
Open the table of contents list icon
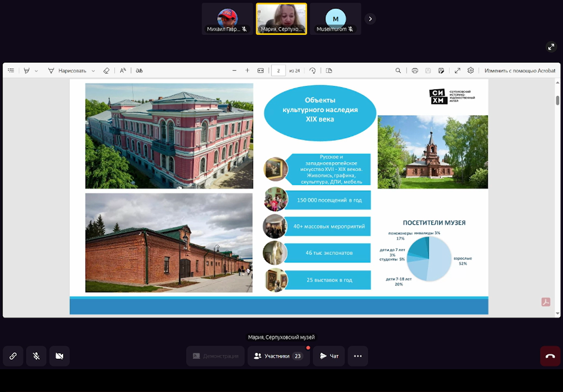pyautogui.click(x=11, y=70)
